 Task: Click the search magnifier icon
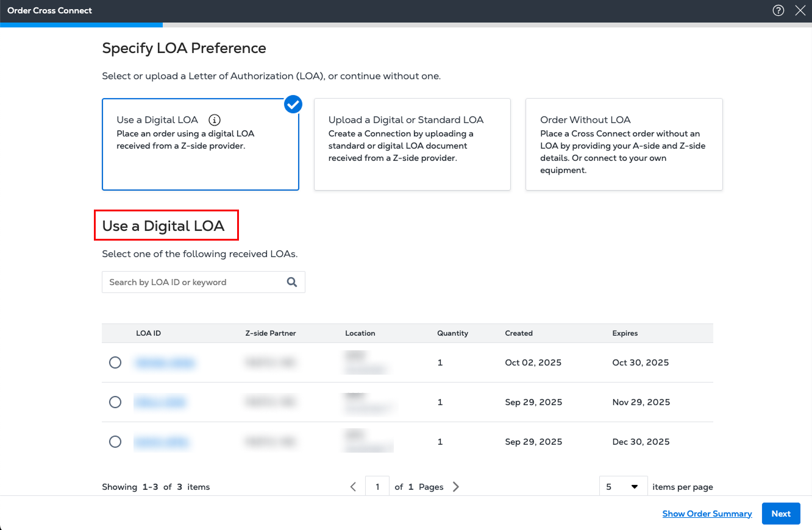(292, 282)
